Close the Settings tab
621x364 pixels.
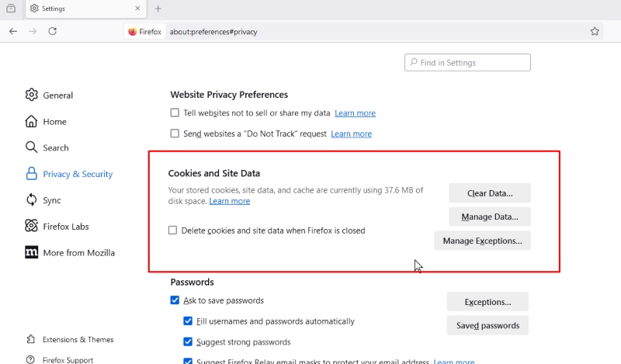point(137,9)
